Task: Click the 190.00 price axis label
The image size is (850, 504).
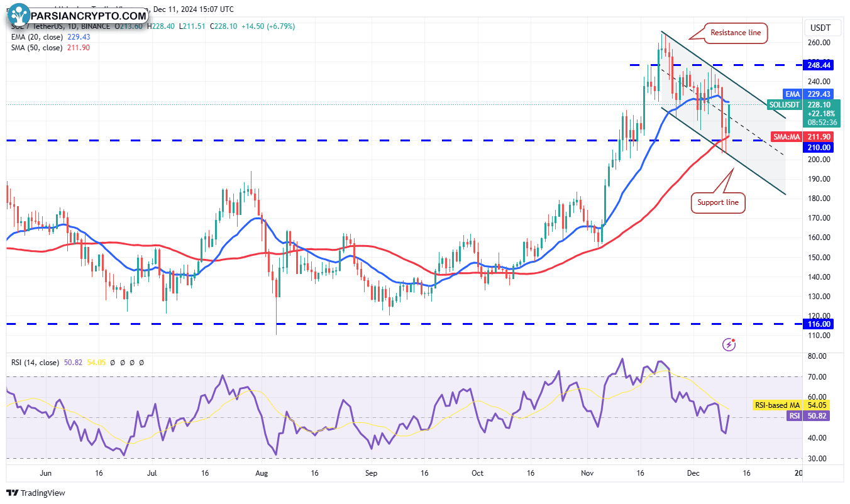Action: (819, 179)
